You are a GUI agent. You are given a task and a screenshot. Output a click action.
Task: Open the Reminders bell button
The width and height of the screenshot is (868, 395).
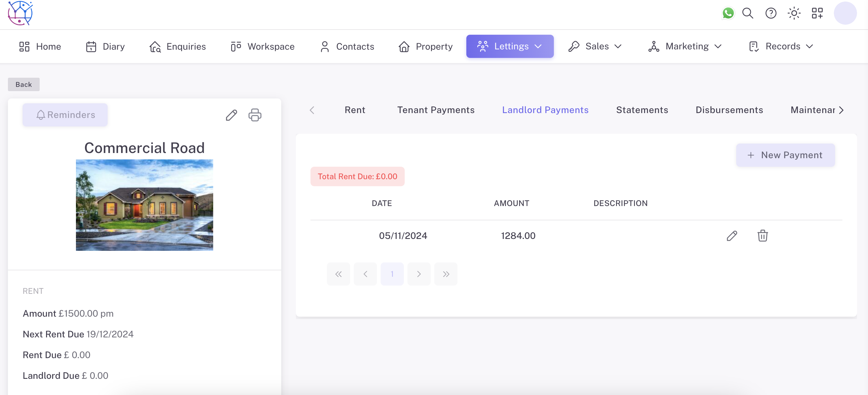coord(65,115)
